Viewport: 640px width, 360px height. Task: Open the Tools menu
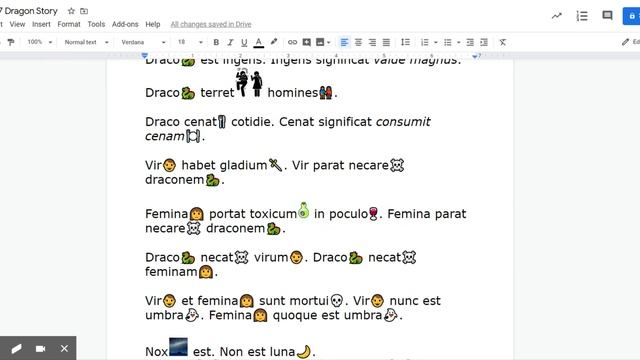coord(96,24)
